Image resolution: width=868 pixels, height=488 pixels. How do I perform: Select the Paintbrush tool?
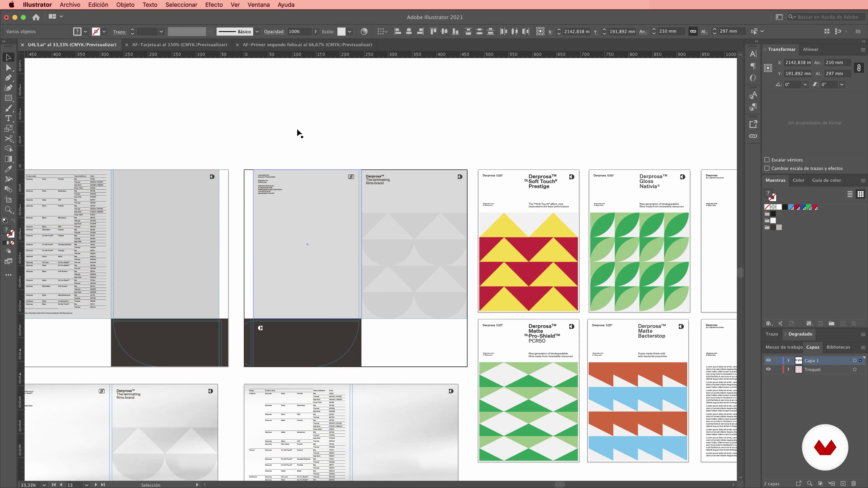[x=8, y=108]
